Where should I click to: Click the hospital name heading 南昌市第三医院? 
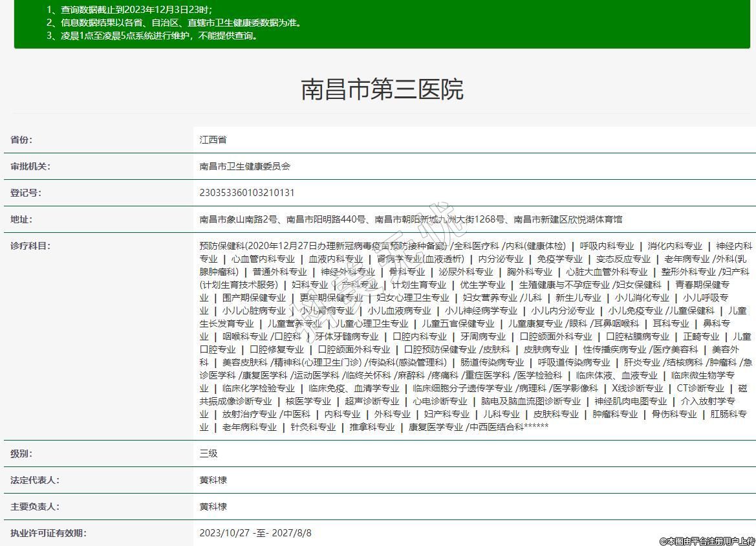click(382, 89)
